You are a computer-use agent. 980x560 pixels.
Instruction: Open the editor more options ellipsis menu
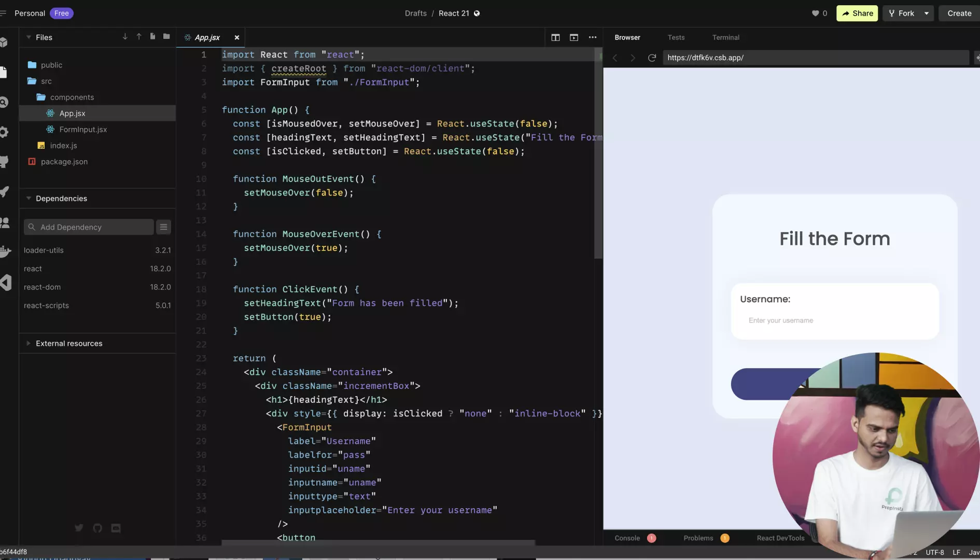point(593,37)
